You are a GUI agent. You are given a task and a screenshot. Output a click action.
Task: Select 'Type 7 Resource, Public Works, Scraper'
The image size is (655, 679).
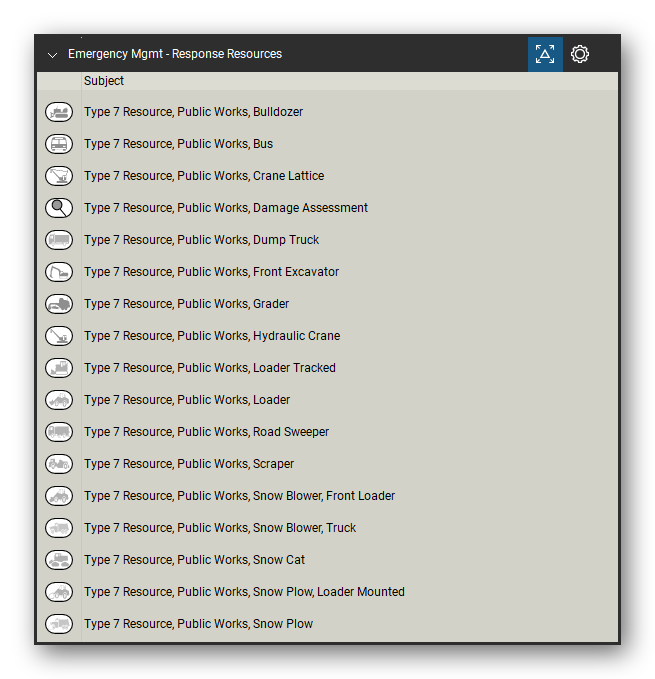[x=189, y=465]
